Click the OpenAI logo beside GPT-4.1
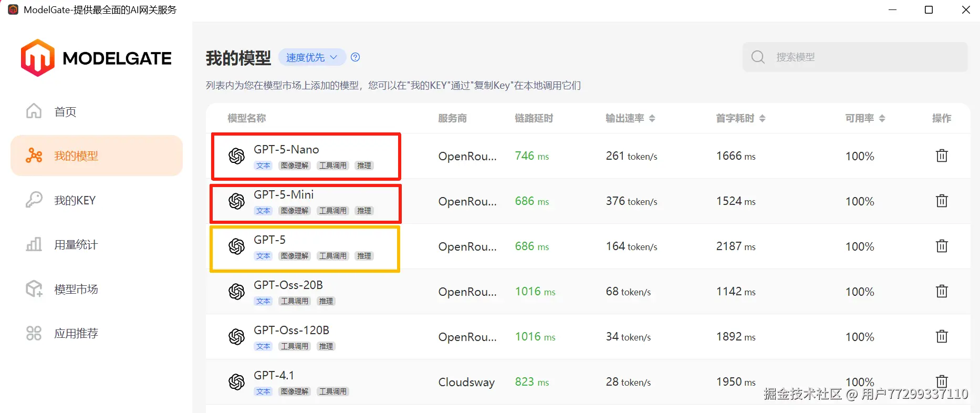This screenshot has height=413, width=980. click(x=237, y=382)
